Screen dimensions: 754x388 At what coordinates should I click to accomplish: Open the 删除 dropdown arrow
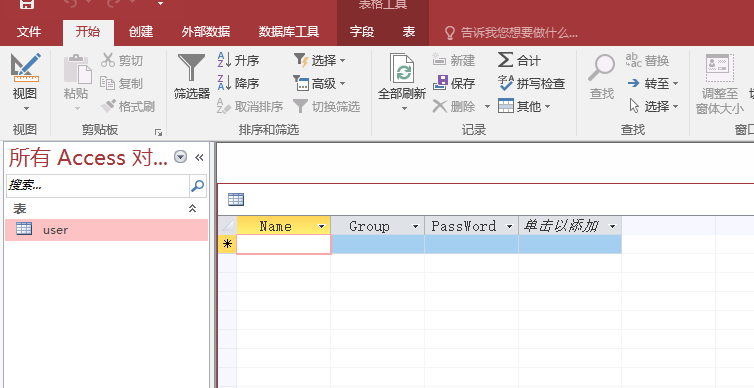click(x=487, y=106)
